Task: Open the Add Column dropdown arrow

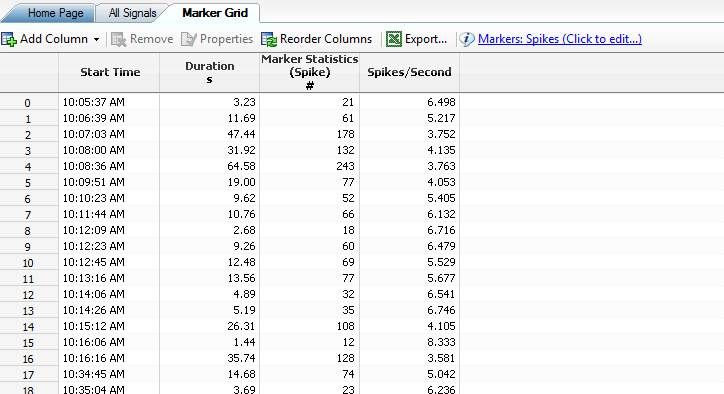Action: pos(96,40)
